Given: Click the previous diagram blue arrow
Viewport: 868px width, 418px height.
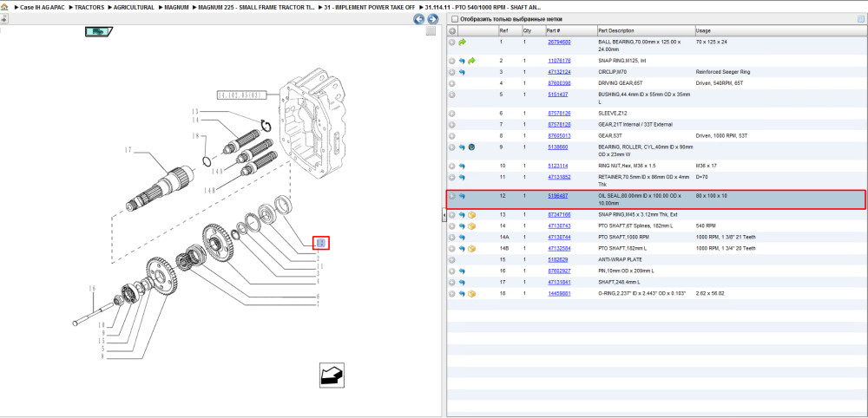Looking at the screenshot, I should pyautogui.click(x=419, y=20).
